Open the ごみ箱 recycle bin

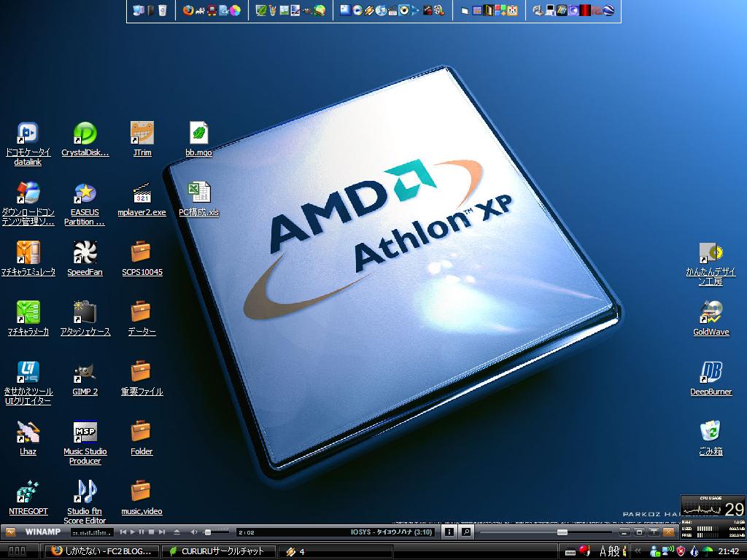tap(711, 438)
